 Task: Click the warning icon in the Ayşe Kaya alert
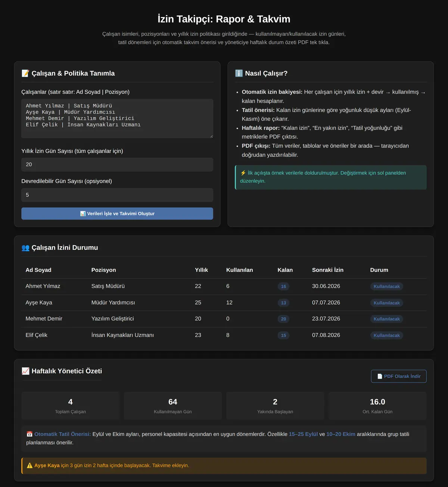click(30, 465)
